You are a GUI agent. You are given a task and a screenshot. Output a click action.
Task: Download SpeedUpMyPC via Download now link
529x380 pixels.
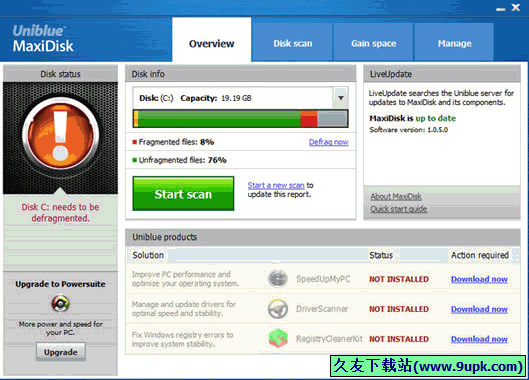(479, 279)
